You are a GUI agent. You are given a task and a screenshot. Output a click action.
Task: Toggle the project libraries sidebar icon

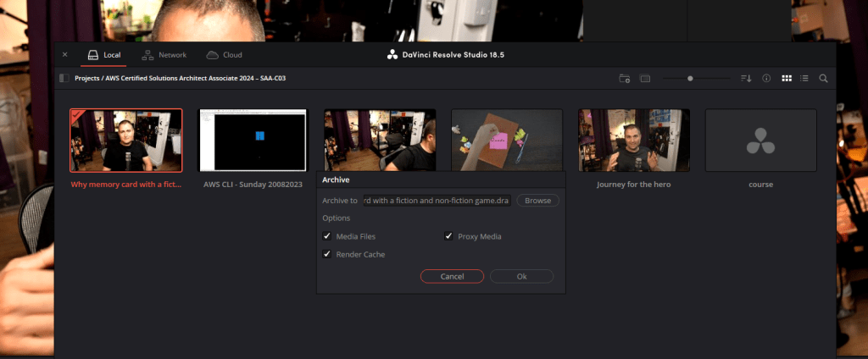coord(64,79)
